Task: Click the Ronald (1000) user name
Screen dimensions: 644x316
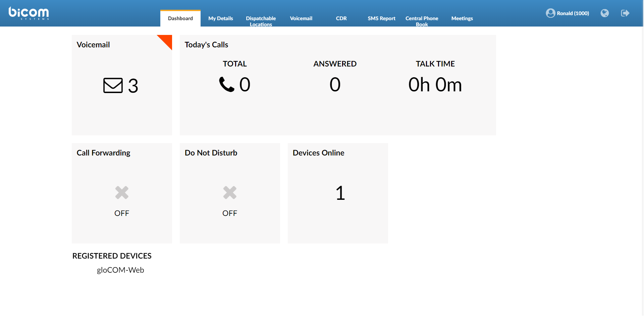Action: point(573,13)
